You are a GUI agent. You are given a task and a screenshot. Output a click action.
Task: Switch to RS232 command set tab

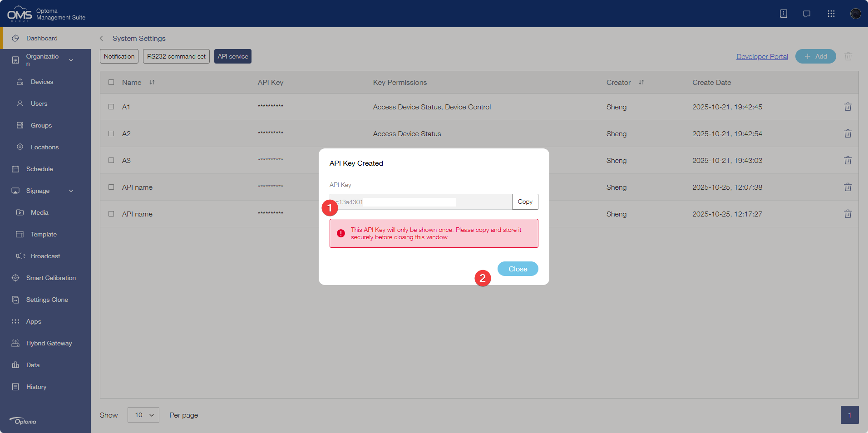click(x=176, y=56)
